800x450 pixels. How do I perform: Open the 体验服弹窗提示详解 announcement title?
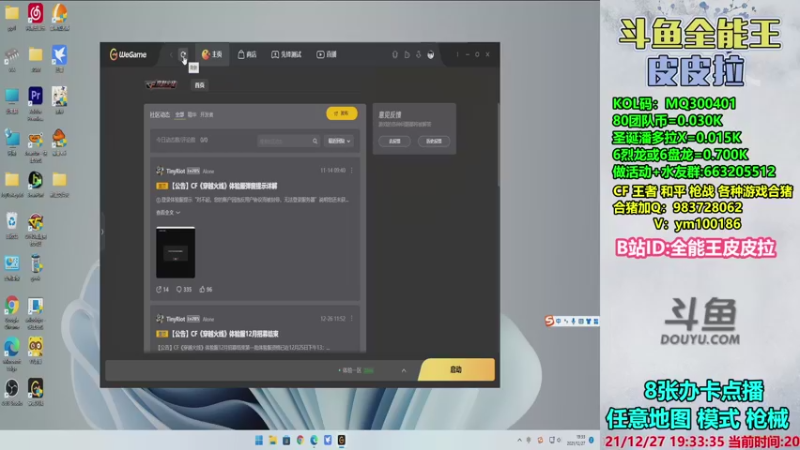224,186
